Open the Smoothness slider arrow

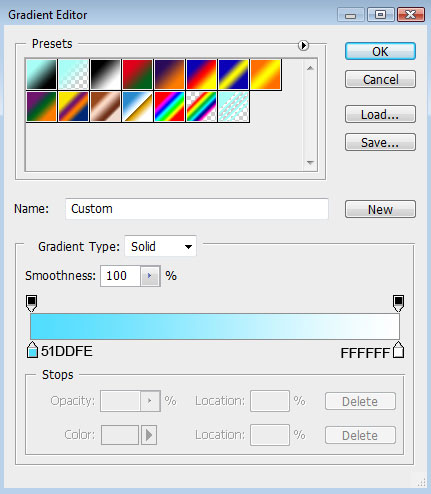click(x=150, y=276)
